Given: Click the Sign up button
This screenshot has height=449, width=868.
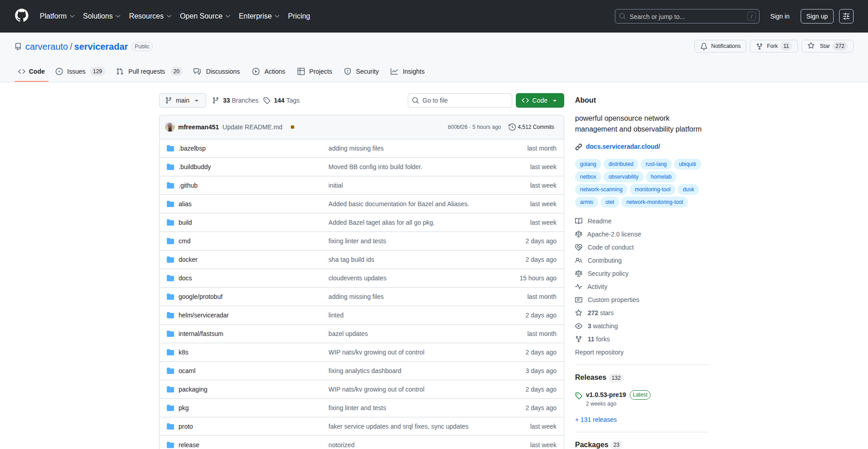Looking at the screenshot, I should (x=817, y=16).
